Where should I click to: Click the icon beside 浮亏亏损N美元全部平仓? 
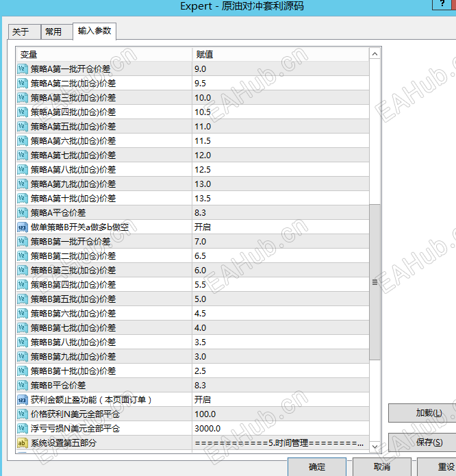pos(23,429)
